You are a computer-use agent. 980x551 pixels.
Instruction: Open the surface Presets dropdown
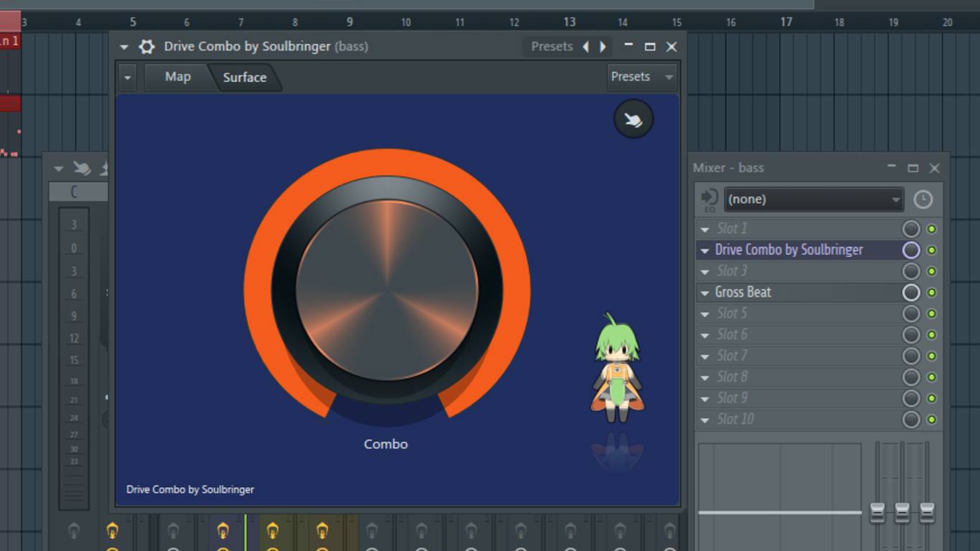coord(641,77)
